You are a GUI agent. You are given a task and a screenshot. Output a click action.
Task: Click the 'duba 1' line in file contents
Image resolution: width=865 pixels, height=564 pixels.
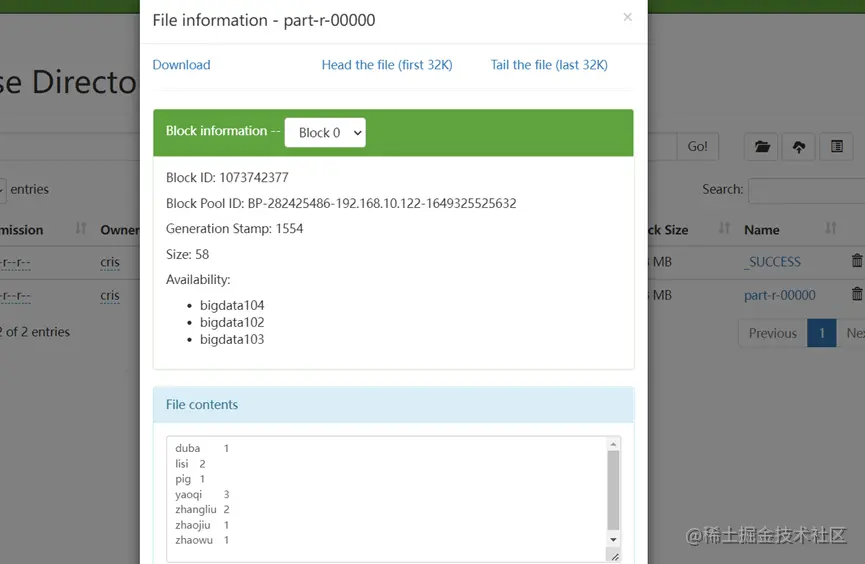tap(202, 448)
